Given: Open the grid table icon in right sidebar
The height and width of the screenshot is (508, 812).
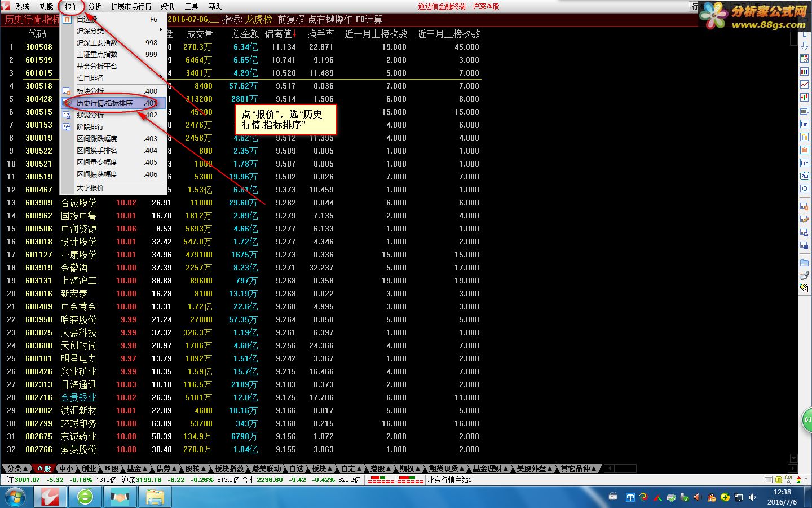Looking at the screenshot, I should [805, 72].
